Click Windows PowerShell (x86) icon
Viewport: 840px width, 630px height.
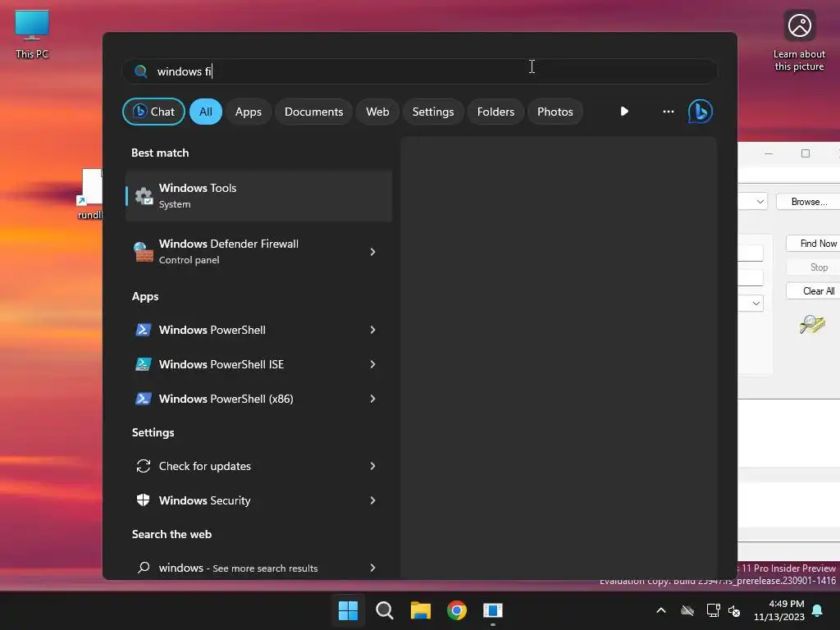[x=143, y=399]
